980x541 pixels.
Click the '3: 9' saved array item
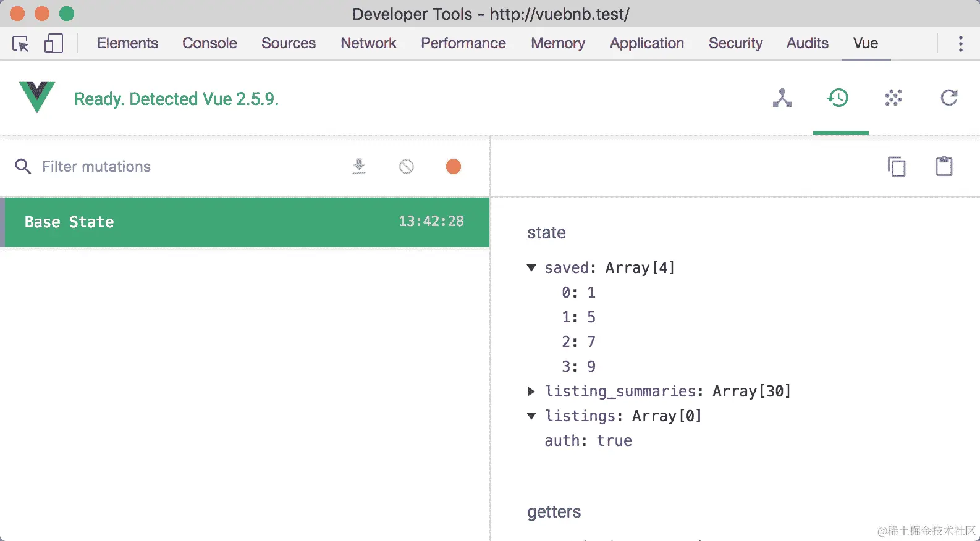[578, 366]
